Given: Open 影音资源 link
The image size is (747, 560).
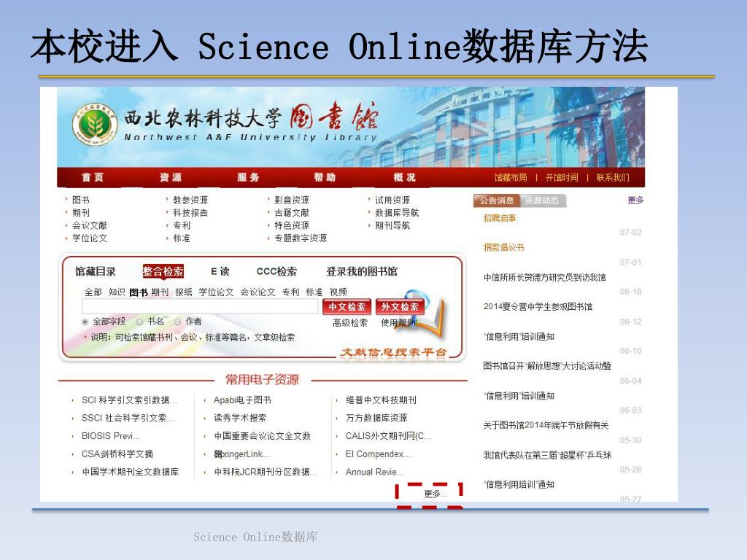Looking at the screenshot, I should pyautogui.click(x=292, y=200).
